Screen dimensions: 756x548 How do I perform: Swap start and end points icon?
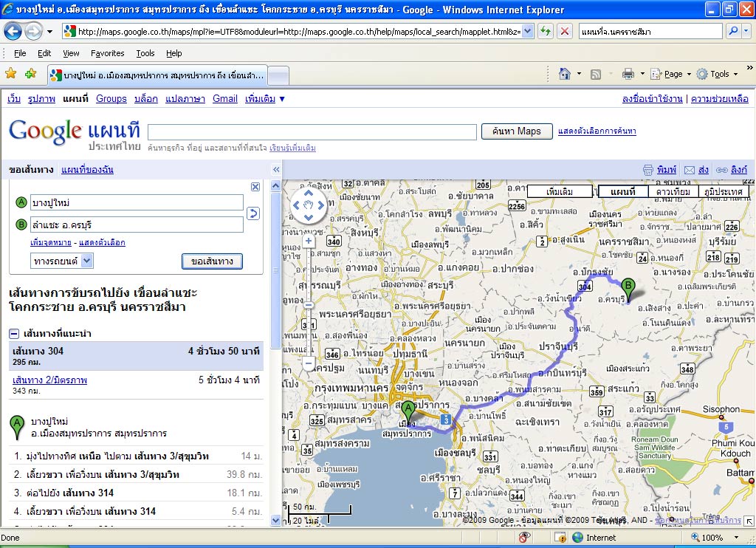pos(253,213)
